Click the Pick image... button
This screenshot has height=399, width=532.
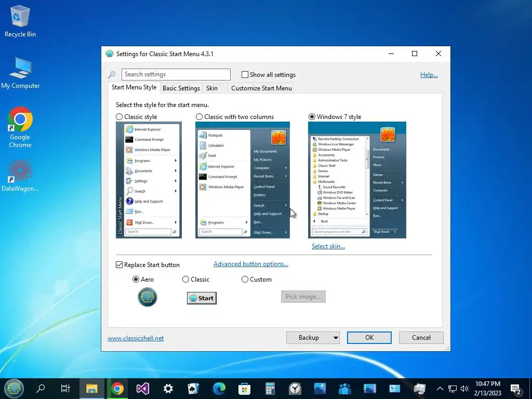click(x=303, y=297)
